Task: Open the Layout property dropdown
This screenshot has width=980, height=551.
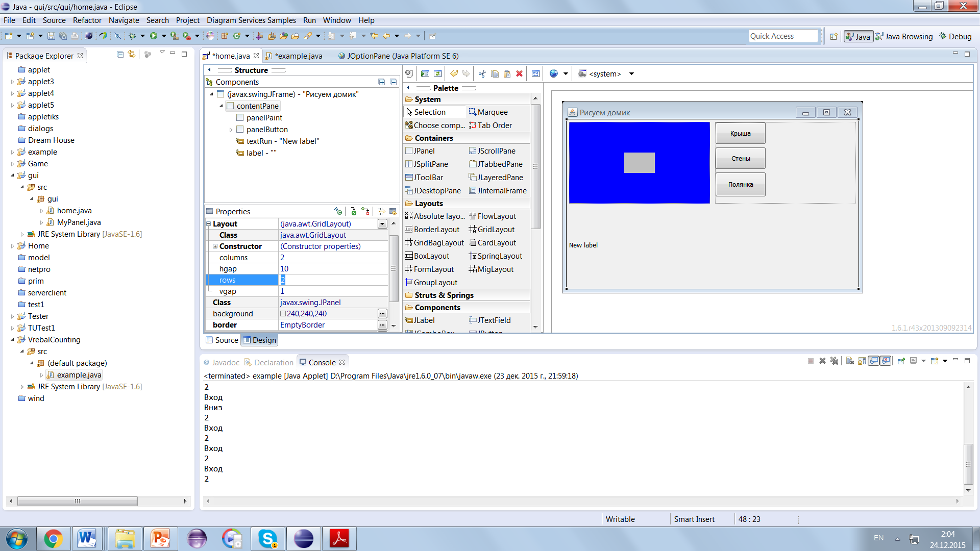Action: 382,224
